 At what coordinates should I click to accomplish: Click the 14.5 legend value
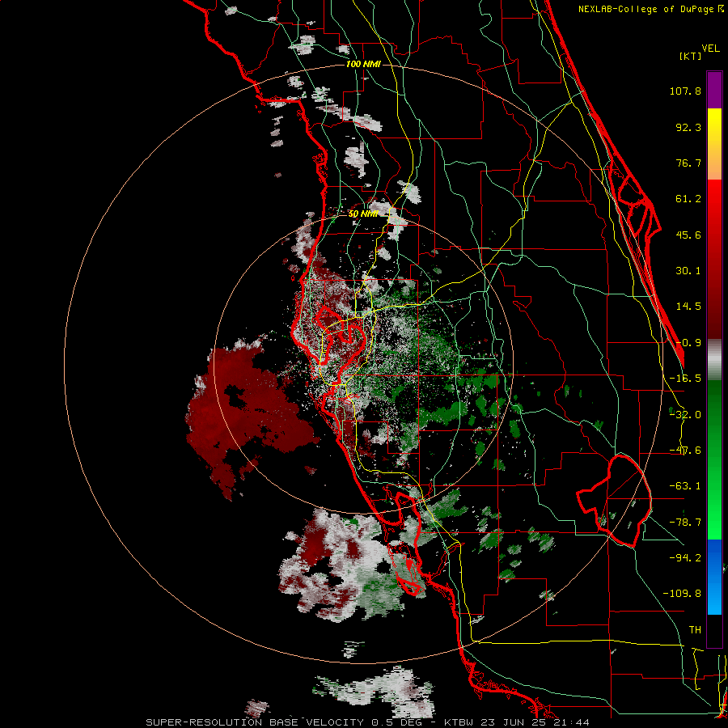(688, 307)
